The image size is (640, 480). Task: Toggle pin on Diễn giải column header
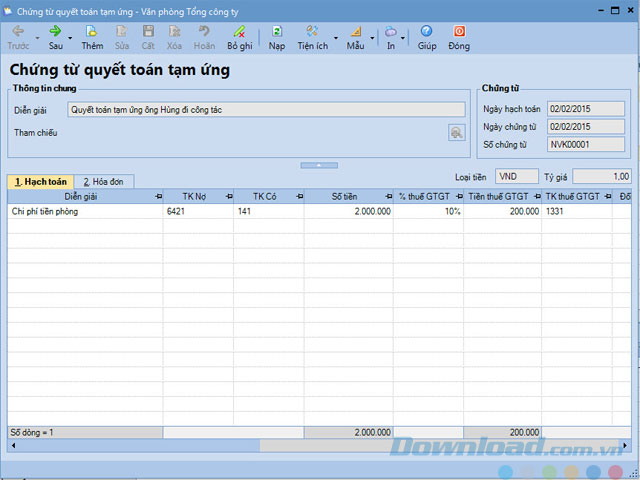(158, 197)
